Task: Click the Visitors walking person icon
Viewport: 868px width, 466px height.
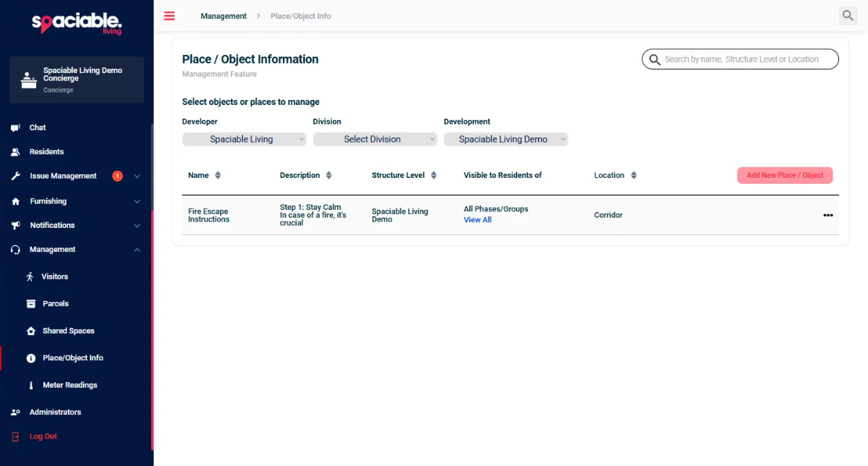Action: pos(30,276)
